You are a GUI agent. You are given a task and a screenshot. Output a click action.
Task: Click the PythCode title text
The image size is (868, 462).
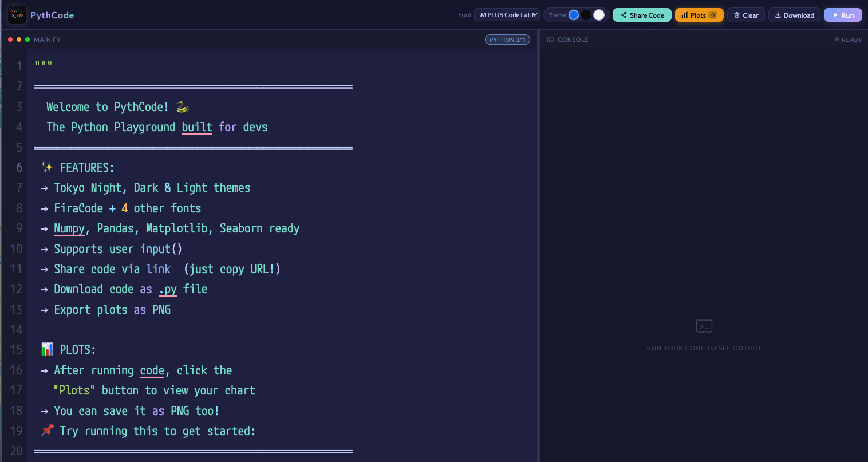pyautogui.click(x=52, y=15)
